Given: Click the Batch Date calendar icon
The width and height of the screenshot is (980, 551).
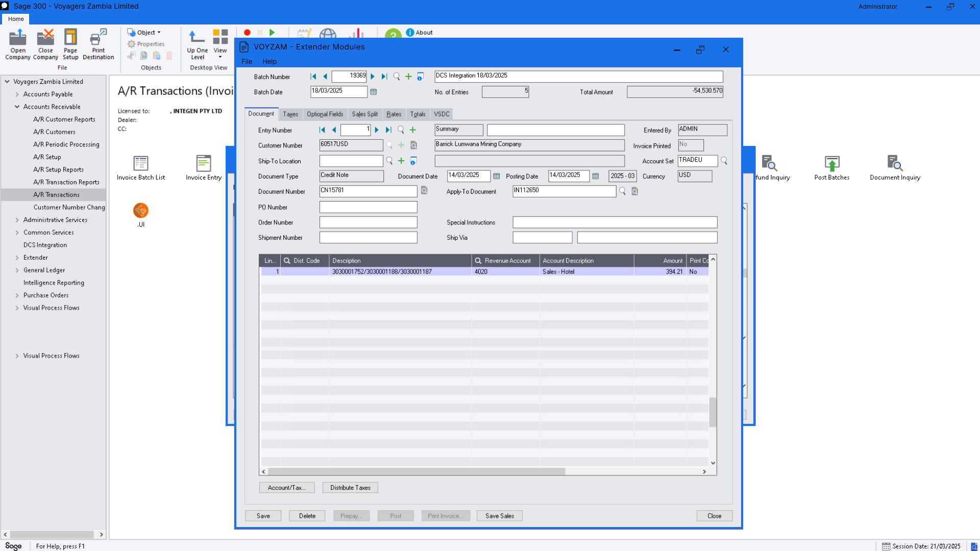Looking at the screenshot, I should point(374,92).
